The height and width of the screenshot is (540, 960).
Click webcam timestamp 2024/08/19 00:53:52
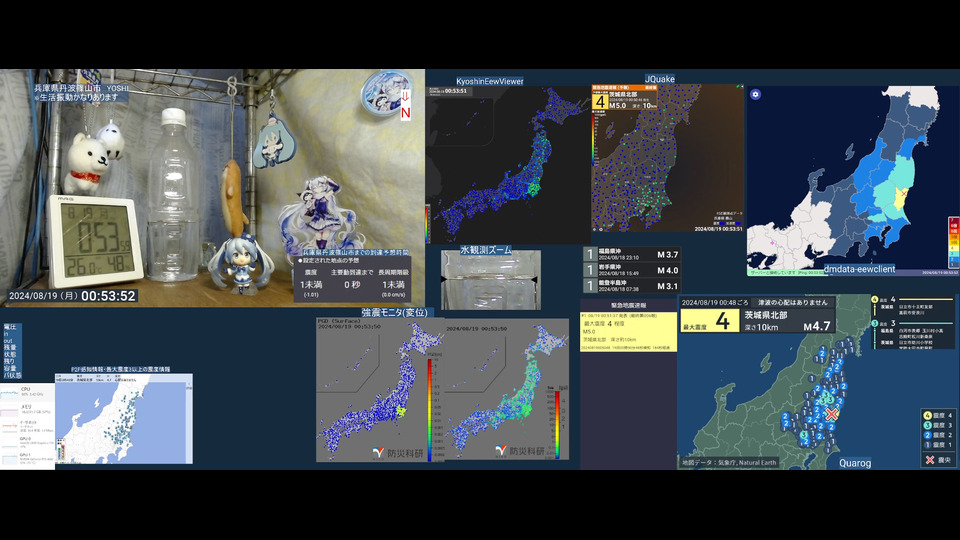pos(72,296)
